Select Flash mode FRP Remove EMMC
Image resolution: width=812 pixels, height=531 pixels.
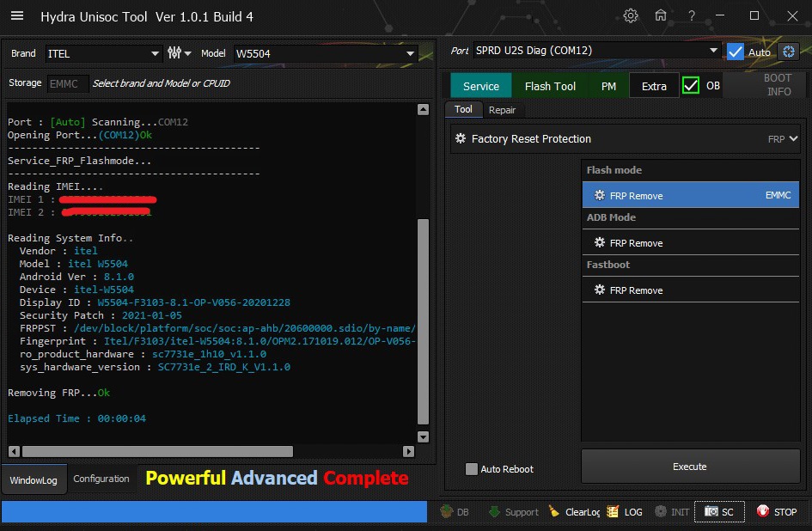(690, 195)
